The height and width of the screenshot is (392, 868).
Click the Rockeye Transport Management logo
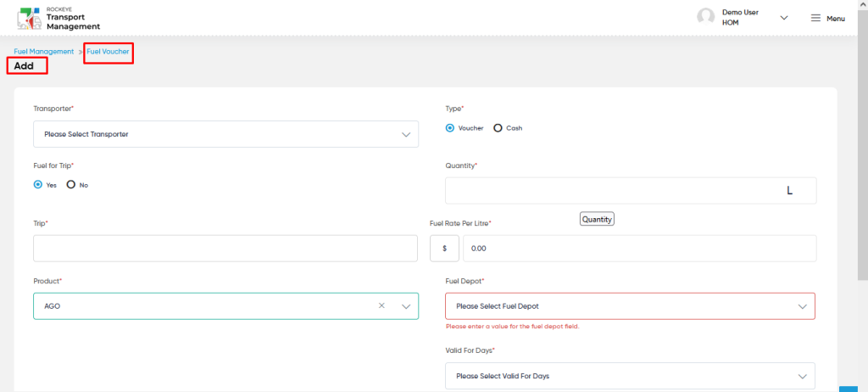pos(58,19)
